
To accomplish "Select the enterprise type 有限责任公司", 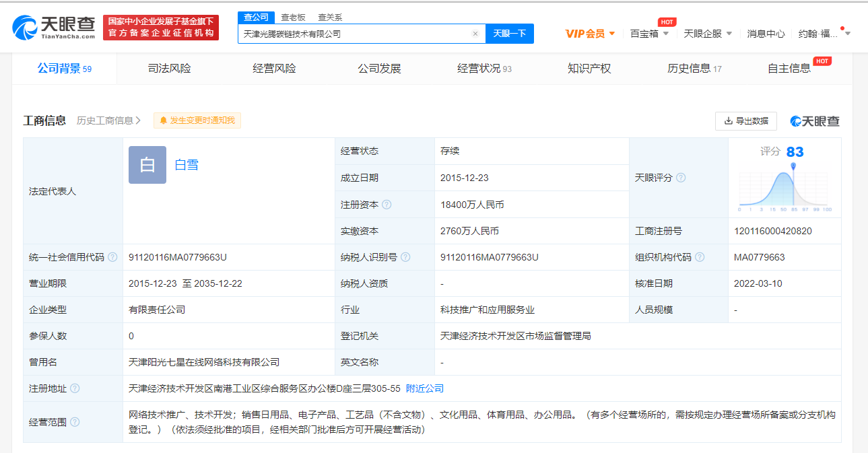I will pyautogui.click(x=157, y=310).
